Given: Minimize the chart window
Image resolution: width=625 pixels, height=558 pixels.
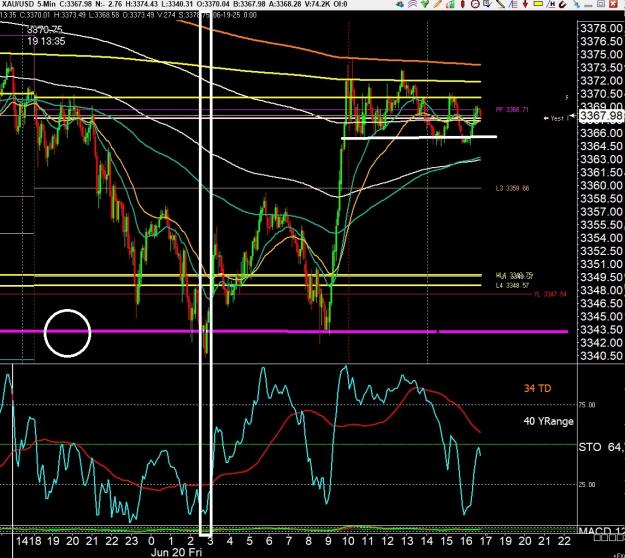Looking at the screenshot, I should coord(588,5).
